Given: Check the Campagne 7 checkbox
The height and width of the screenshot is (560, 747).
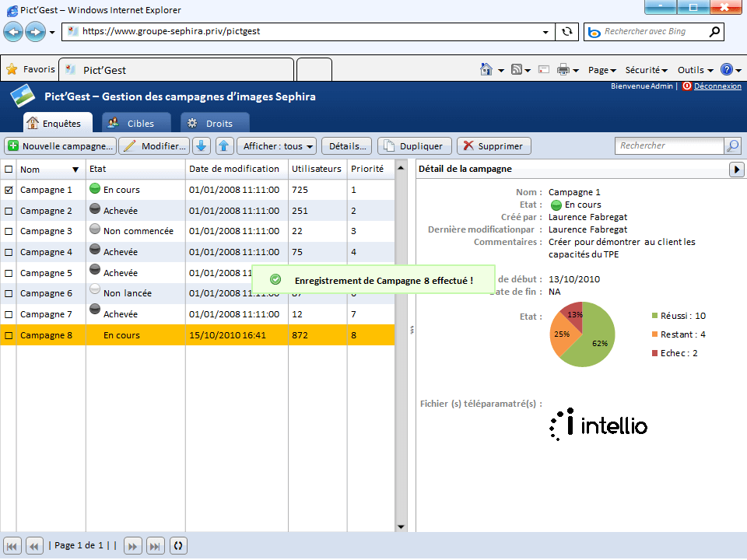Looking at the screenshot, I should tap(9, 315).
